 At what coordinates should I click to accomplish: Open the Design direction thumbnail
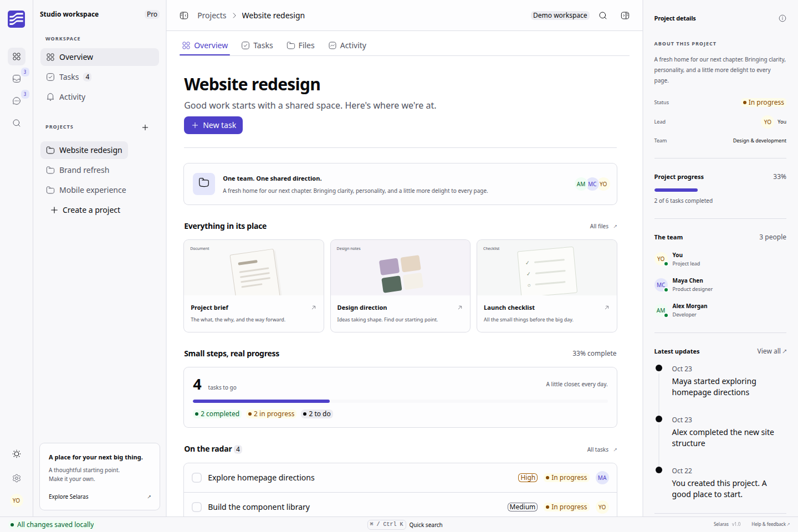(400, 268)
